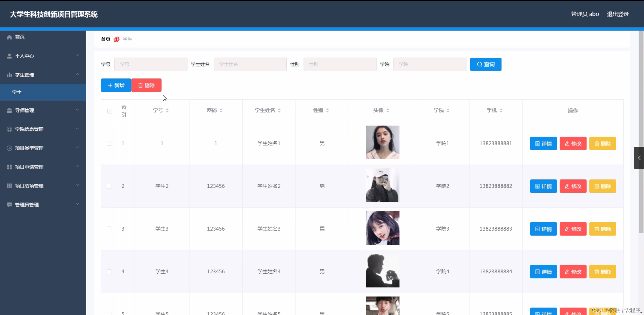Check the checkbox for row 4
This screenshot has height=315, width=644.
click(x=109, y=272)
